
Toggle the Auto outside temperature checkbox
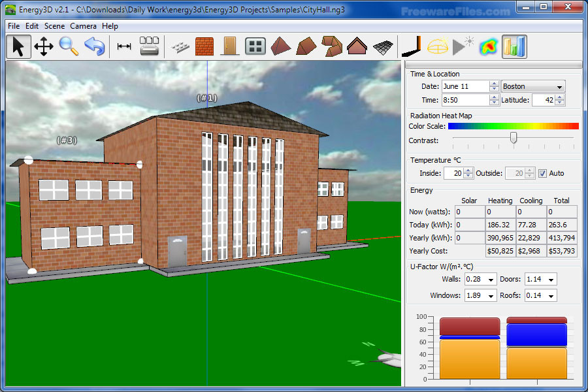coord(542,173)
